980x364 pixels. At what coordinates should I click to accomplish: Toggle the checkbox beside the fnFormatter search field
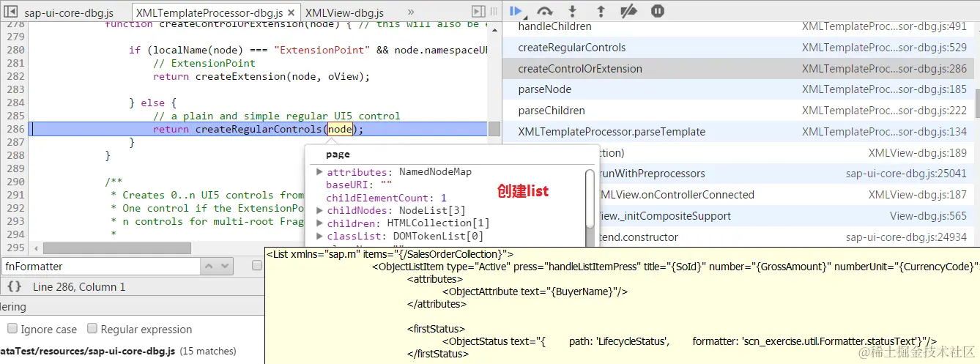pyautogui.click(x=257, y=266)
